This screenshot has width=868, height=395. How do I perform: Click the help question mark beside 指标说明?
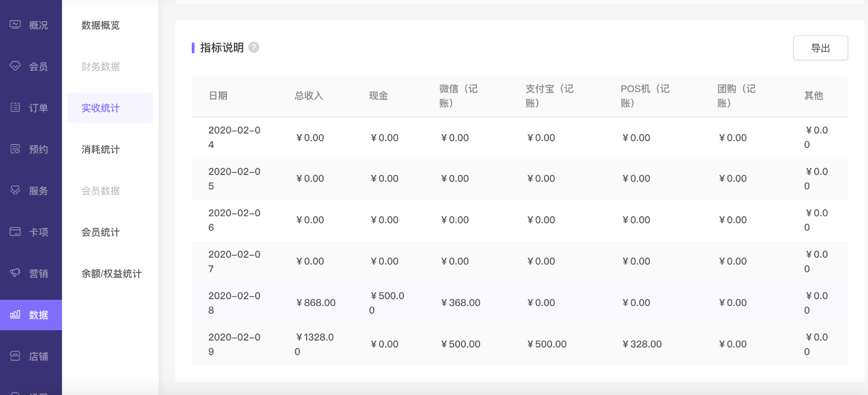254,47
